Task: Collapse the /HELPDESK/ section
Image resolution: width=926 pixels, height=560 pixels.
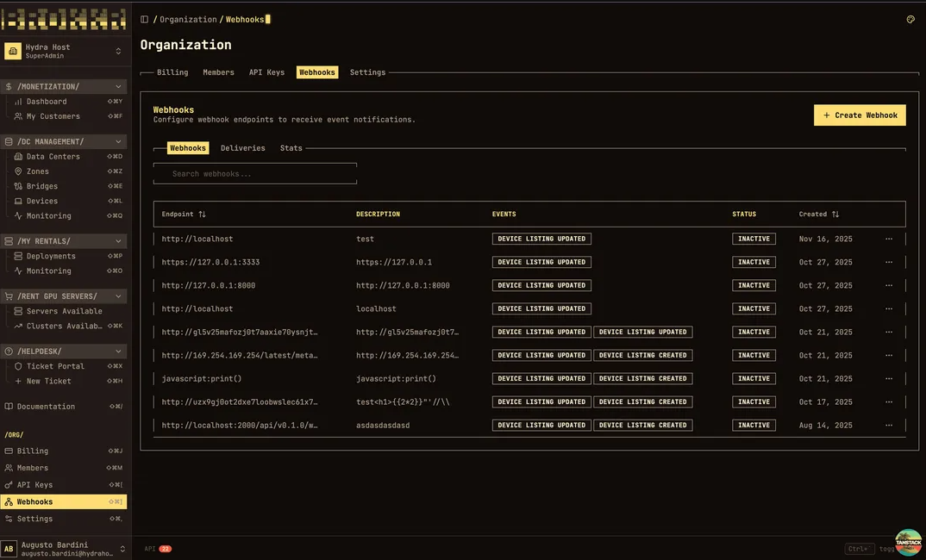Action: coord(64,352)
